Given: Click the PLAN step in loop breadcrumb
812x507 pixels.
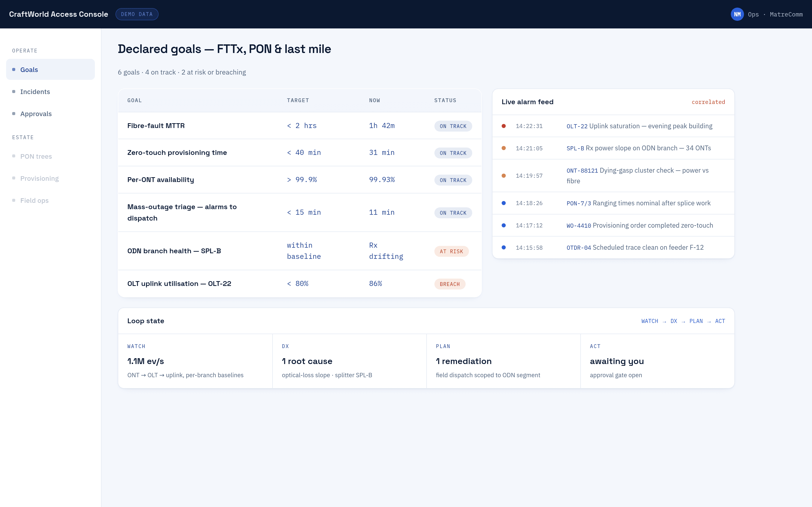Looking at the screenshot, I should click(696, 321).
